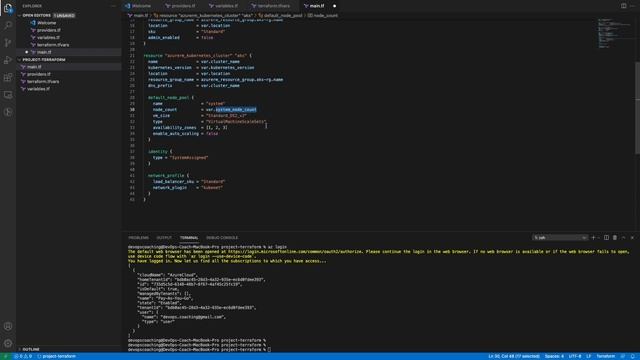Open the Debug Console panel tab

tap(222, 238)
